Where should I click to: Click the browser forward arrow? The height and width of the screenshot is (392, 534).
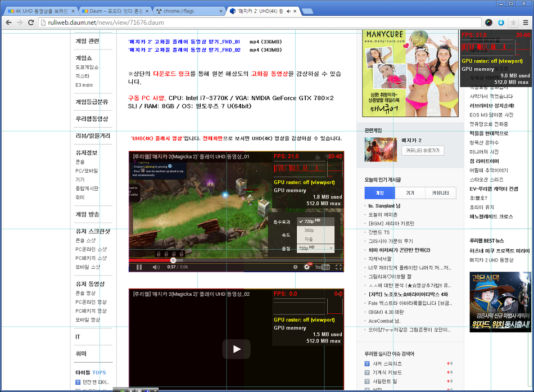point(20,22)
